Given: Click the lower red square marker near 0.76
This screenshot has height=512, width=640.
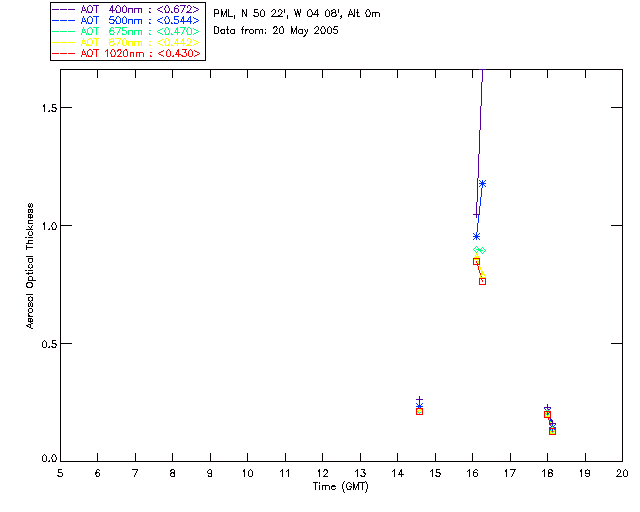Looking at the screenshot, I should click(482, 282).
